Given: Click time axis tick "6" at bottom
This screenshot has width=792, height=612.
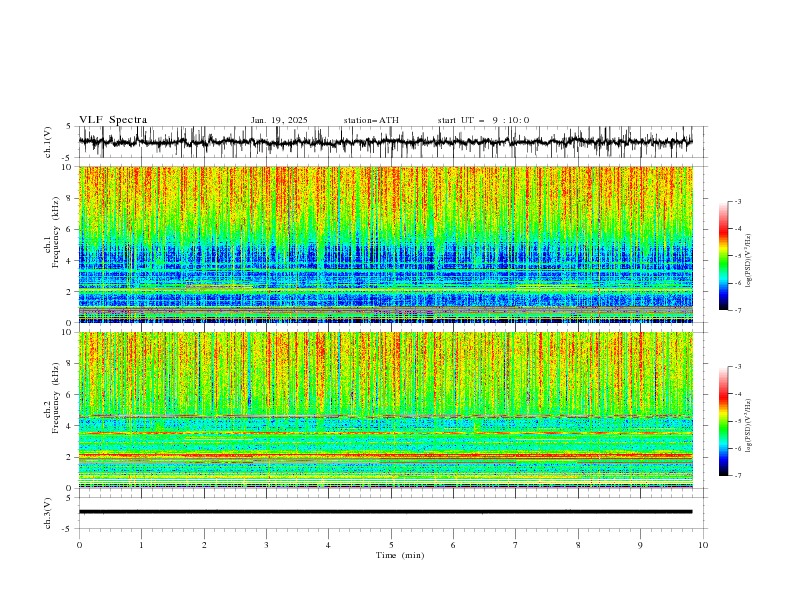Looking at the screenshot, I should tap(453, 545).
